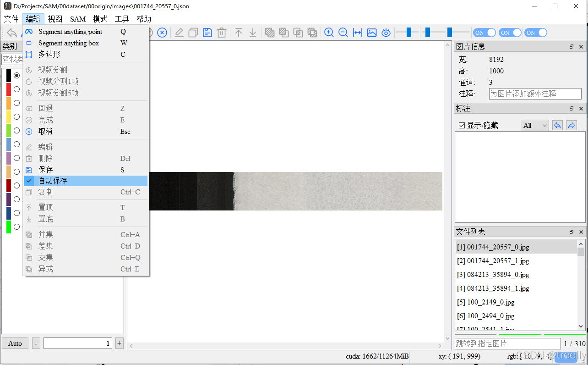Click previous annotation arrow in 标注 panel
The width and height of the screenshot is (588, 365).
[x=557, y=125]
